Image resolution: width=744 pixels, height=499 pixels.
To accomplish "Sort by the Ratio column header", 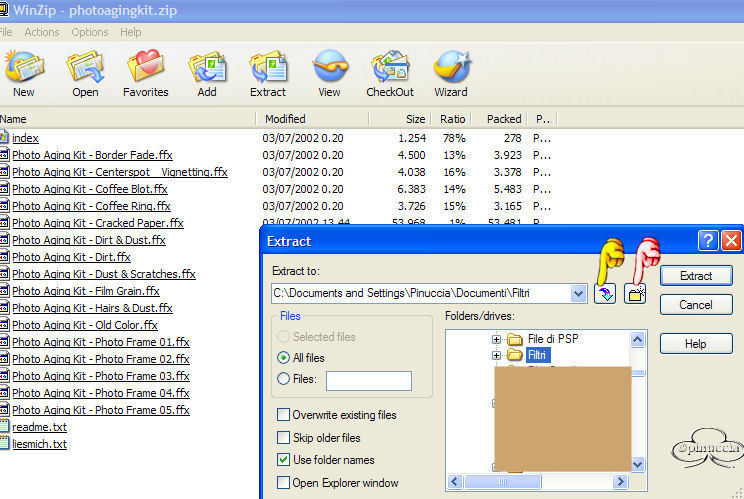I will (451, 119).
